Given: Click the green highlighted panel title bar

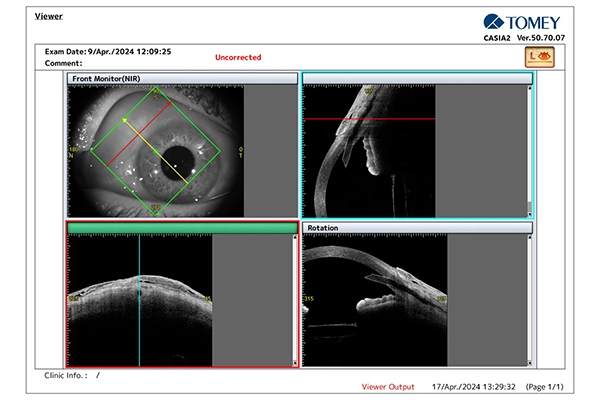Looking at the screenshot, I should pos(182,228).
